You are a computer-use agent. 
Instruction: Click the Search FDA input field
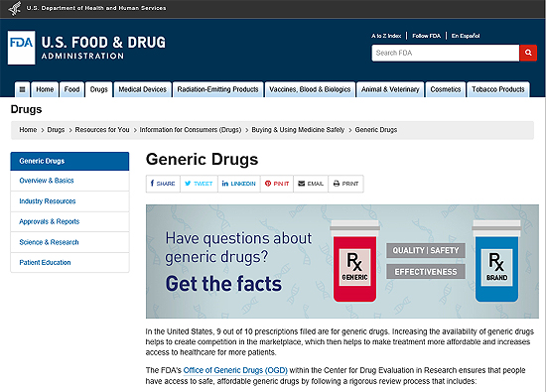pos(446,53)
